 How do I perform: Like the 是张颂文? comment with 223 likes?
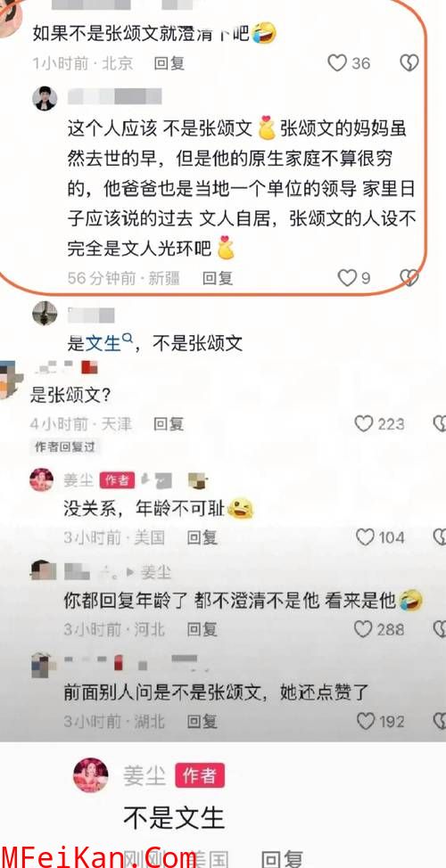click(363, 424)
